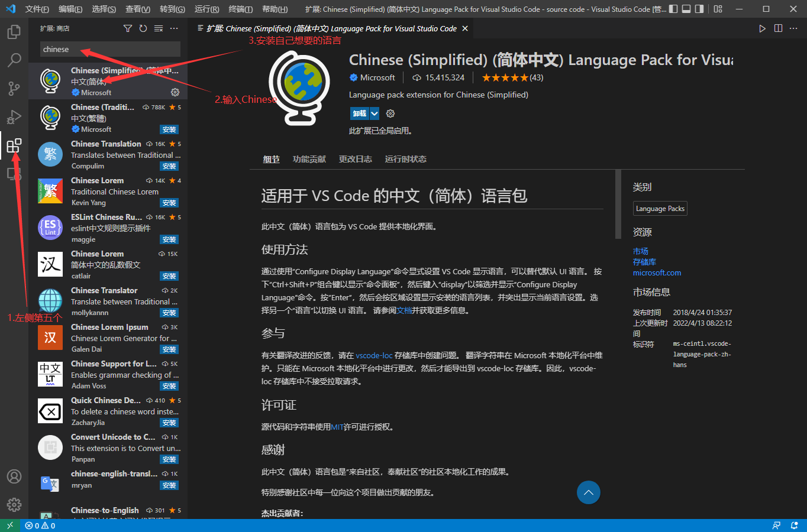Toggle the bottom panel from the title bar
Screen dimensions: 807x532
click(686, 9)
